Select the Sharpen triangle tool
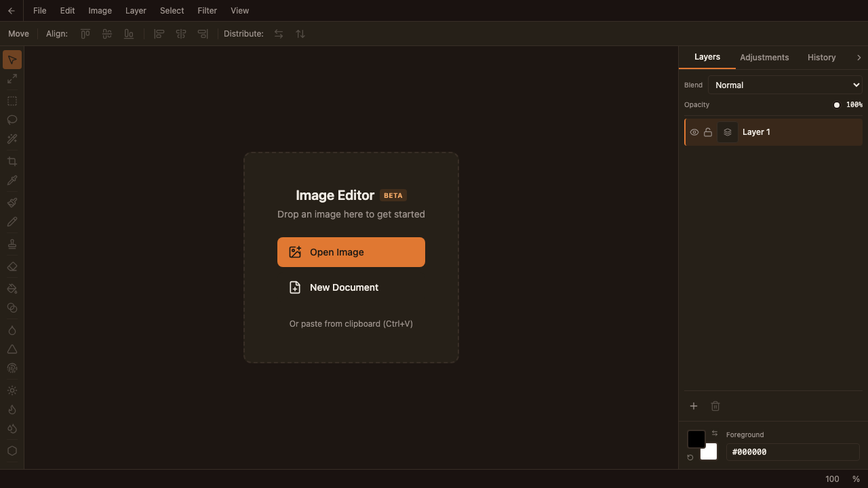 coord(12,349)
